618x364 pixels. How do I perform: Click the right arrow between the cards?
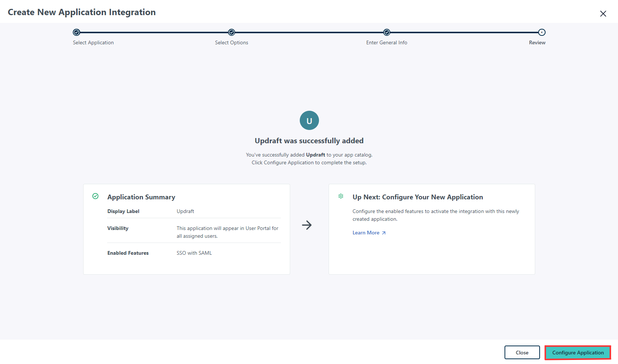coord(307,225)
